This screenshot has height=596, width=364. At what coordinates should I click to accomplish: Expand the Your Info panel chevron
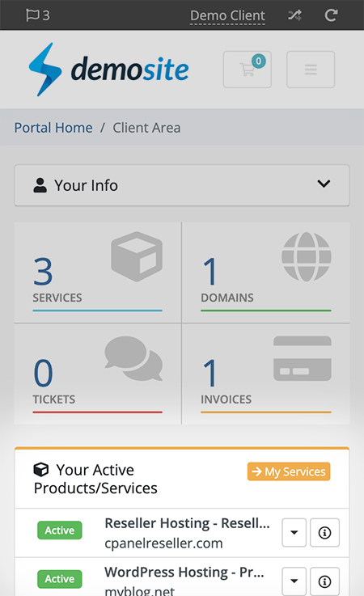pos(324,184)
